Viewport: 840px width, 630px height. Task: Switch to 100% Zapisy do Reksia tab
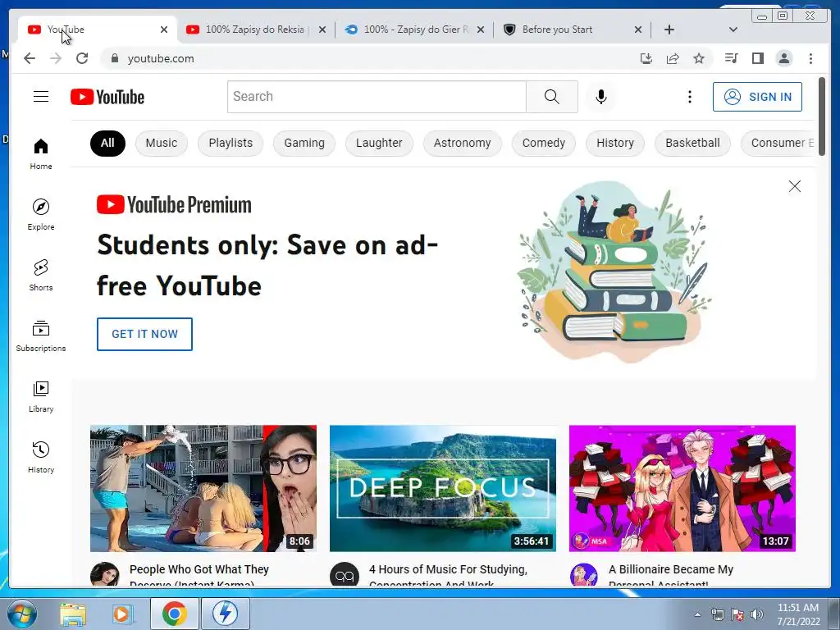(x=254, y=30)
